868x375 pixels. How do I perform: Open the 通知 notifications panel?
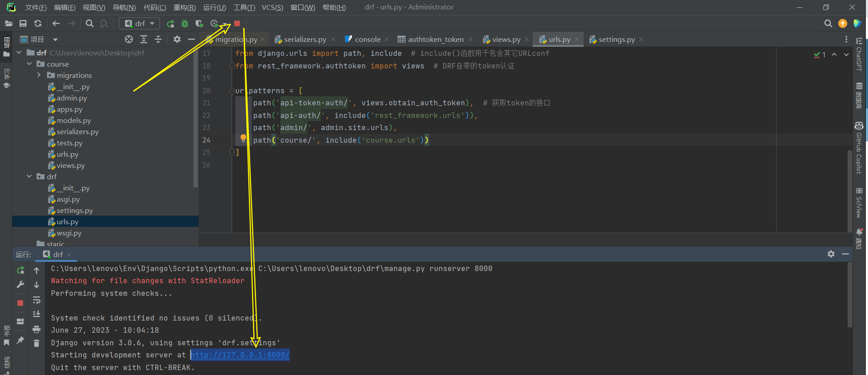pyautogui.click(x=859, y=239)
